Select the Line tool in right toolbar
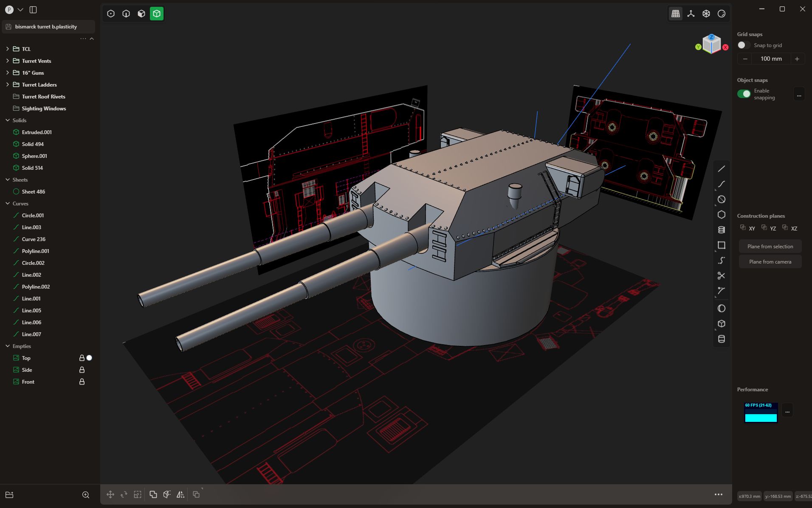812x508 pixels. [x=721, y=168]
